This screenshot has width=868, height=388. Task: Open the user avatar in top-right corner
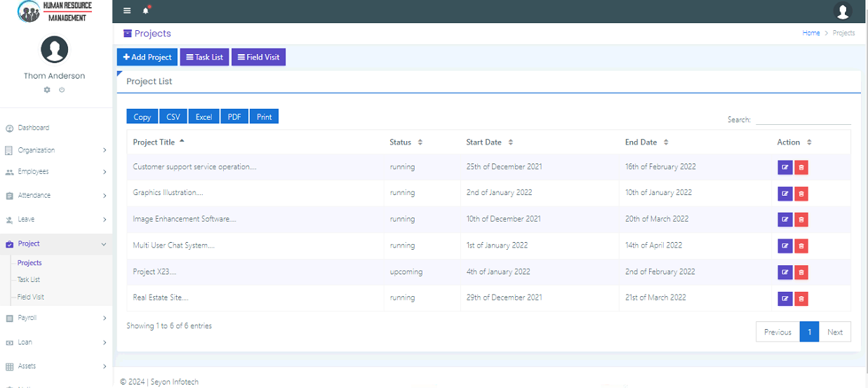842,11
